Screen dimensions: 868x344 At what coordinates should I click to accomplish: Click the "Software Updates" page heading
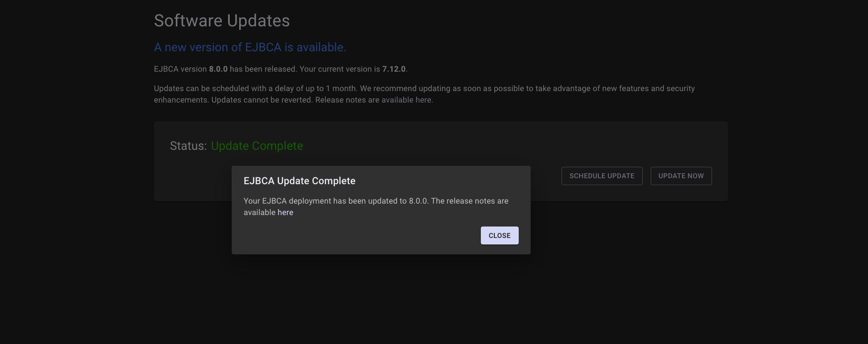click(x=222, y=21)
